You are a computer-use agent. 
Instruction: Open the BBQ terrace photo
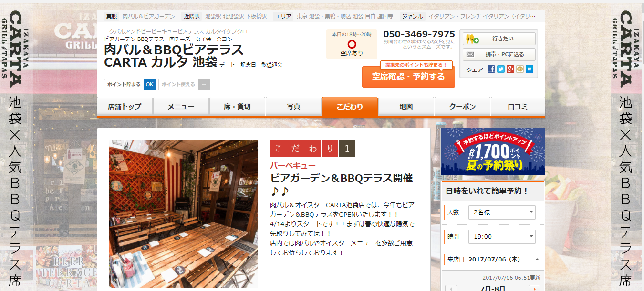[x=183, y=214]
